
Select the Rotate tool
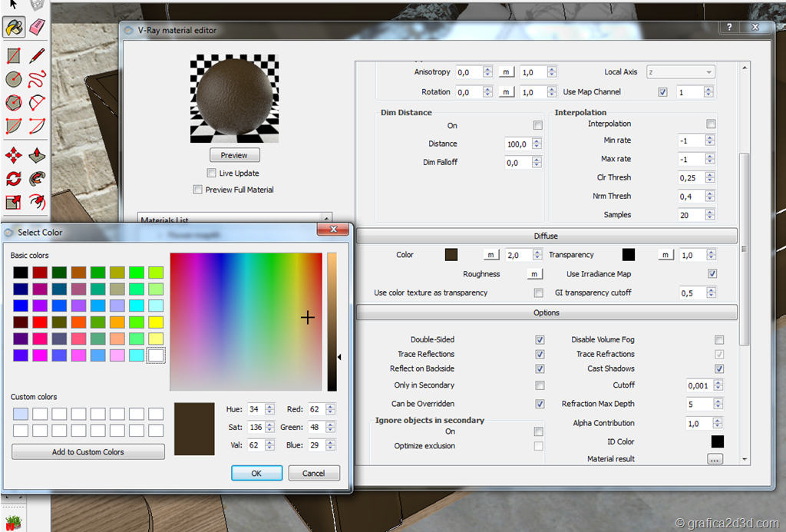click(13, 179)
